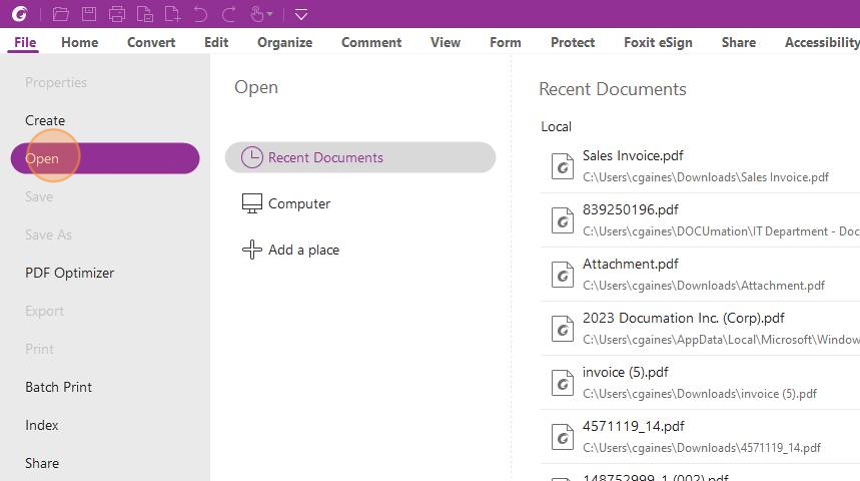The height and width of the screenshot is (481, 860).
Task: Open PDF Optimizer from the sidebar
Action: coord(70,273)
